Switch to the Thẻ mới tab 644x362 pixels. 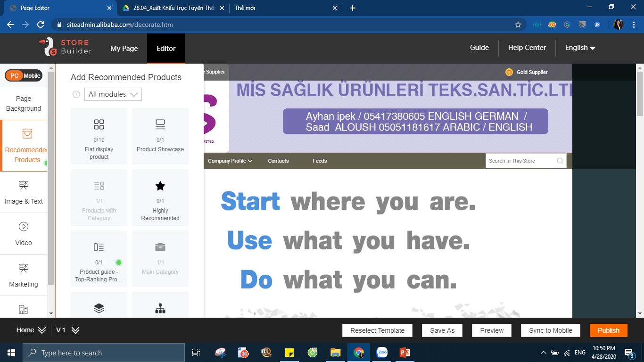(286, 8)
